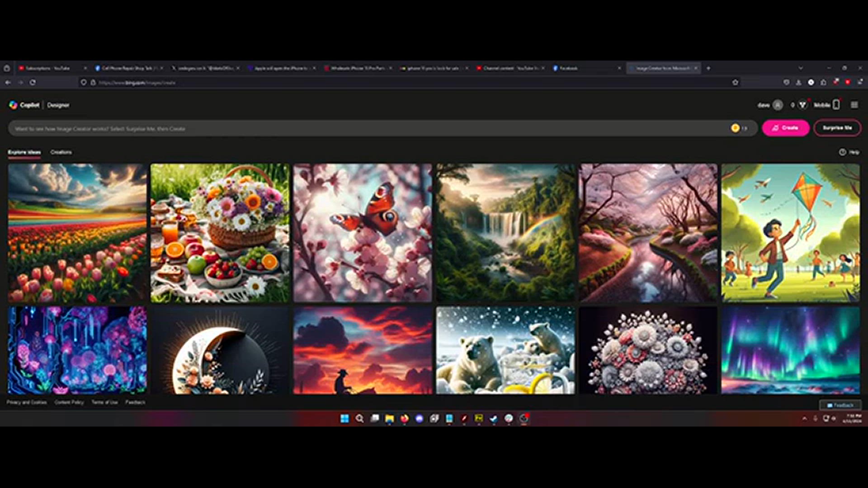Switch to the Creations tab
The height and width of the screenshot is (488, 868).
(x=61, y=152)
